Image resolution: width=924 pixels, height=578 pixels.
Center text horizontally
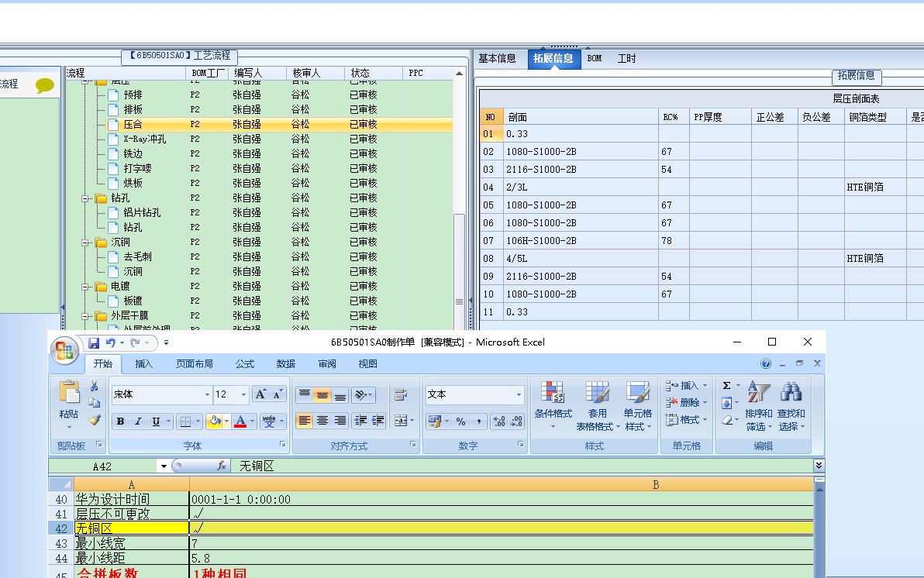coord(322,421)
